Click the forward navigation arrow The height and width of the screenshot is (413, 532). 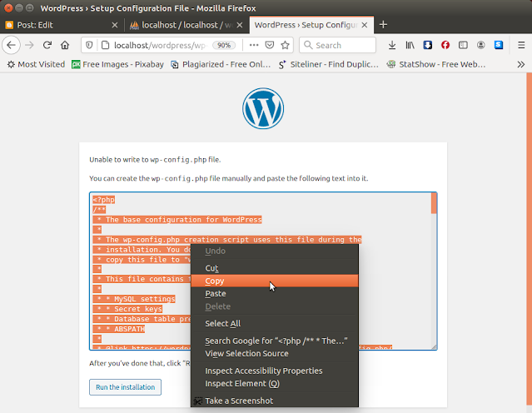[x=29, y=45]
